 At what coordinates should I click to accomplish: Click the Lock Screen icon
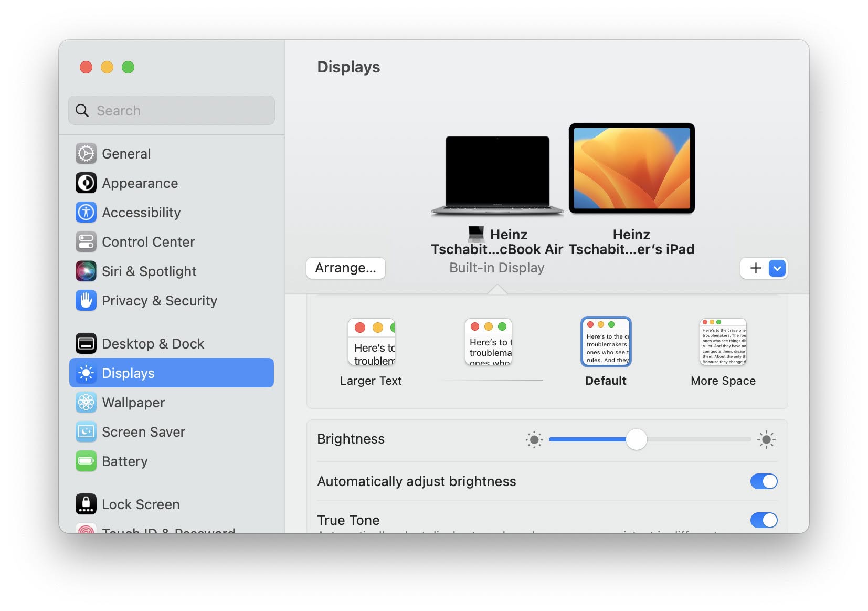[x=86, y=504]
